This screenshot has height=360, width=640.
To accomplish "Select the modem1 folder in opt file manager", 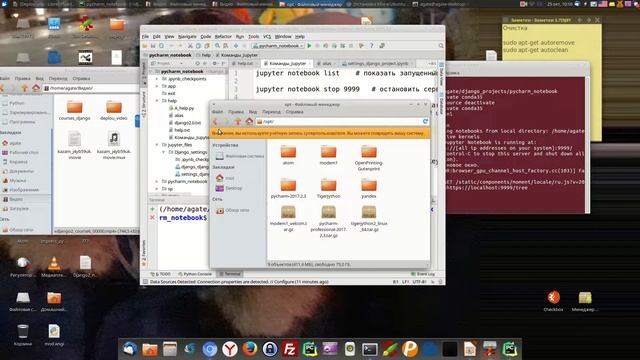I will (328, 155).
